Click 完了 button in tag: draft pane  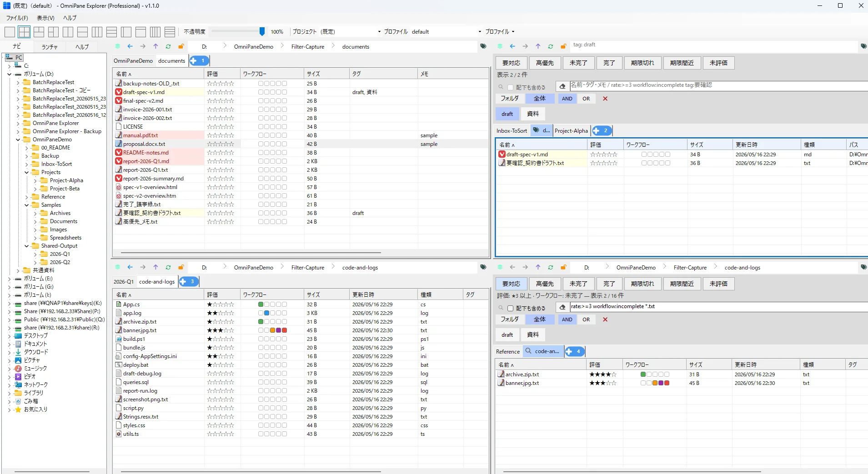(x=609, y=63)
